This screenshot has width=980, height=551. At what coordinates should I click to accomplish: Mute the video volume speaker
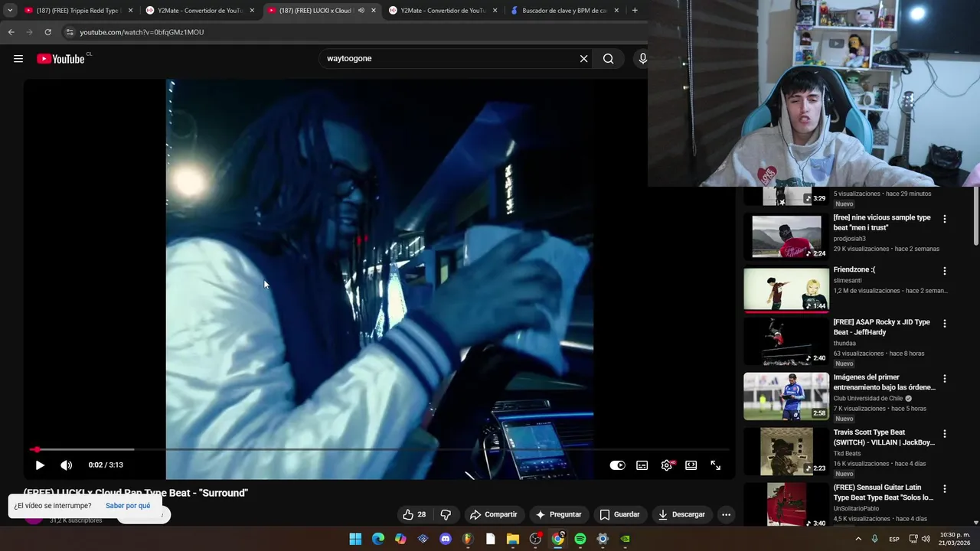[67, 465]
